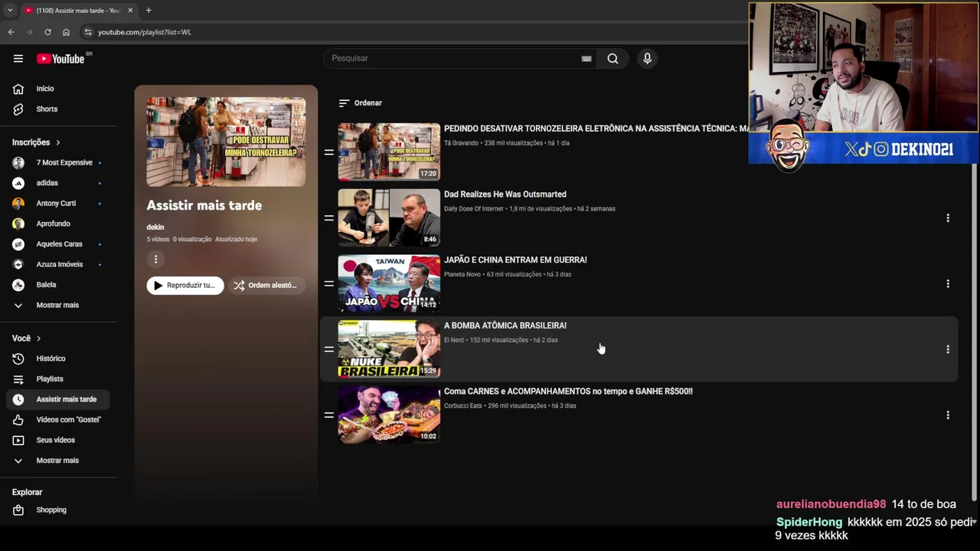Image resolution: width=980 pixels, height=551 pixels.
Task: Open Playlists in the sidebar
Action: tap(57, 379)
